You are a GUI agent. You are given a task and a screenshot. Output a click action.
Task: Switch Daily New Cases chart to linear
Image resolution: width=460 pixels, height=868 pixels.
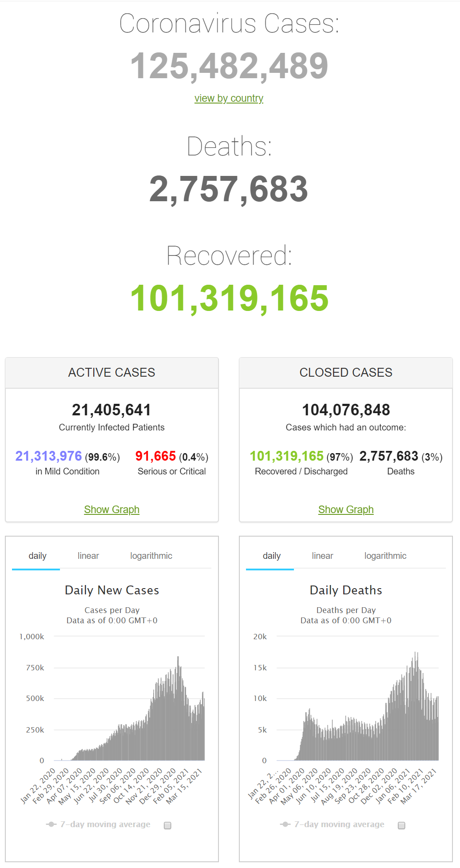pyautogui.click(x=88, y=556)
